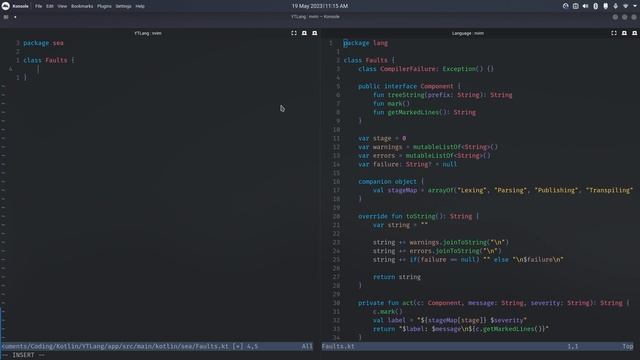Click the last header icon in Language pane
This screenshot has height=360, width=640.
click(634, 33)
